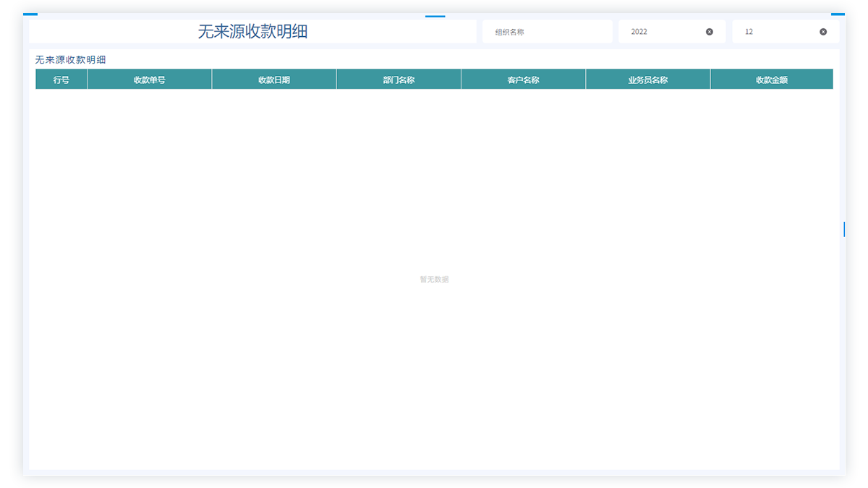Open the year dropdown showing 2022
The height and width of the screenshot is (488, 868).
click(x=662, y=32)
